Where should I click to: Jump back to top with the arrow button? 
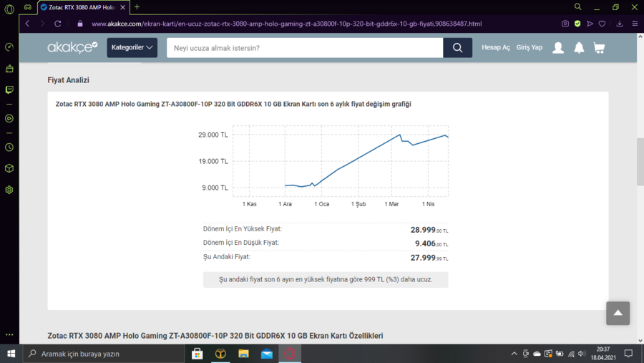[x=618, y=314]
